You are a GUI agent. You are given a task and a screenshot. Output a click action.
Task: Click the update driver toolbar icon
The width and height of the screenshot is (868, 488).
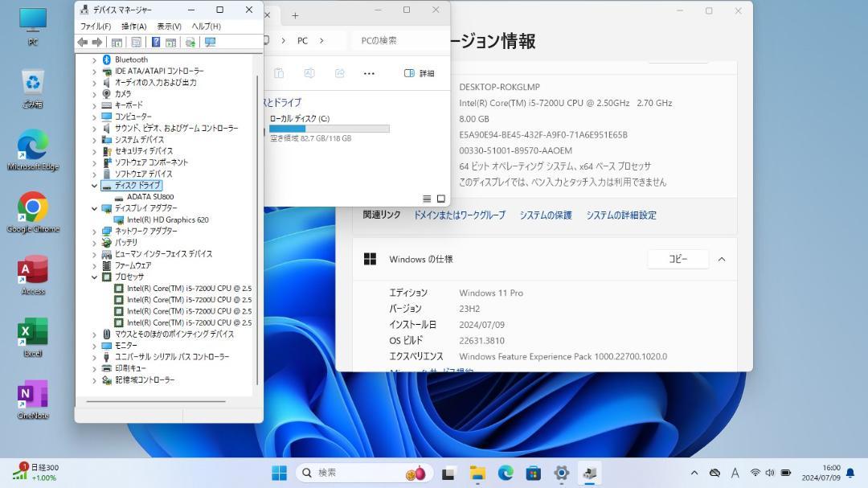click(190, 42)
